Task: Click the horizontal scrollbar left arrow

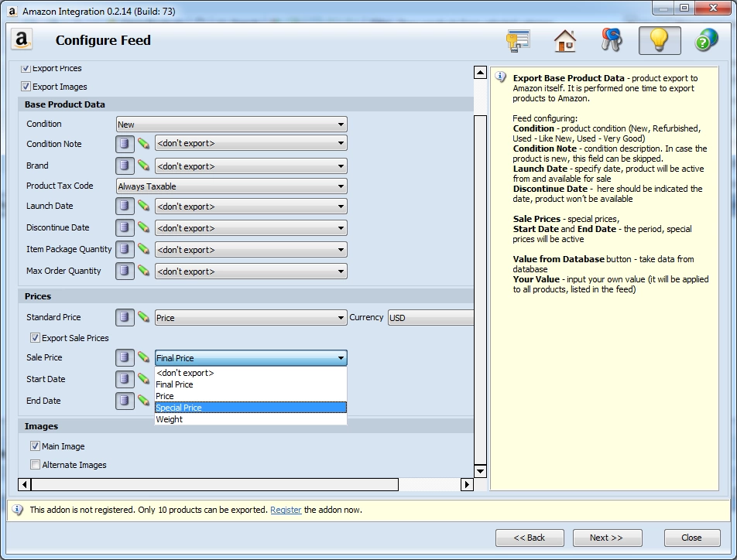Action: point(25,484)
